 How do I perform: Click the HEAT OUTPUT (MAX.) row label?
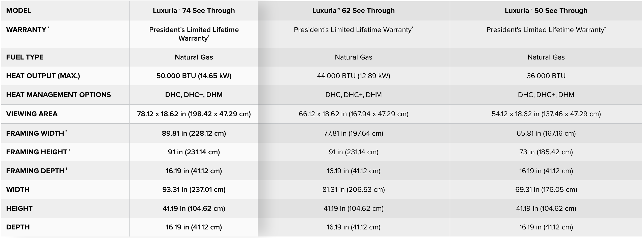pyautogui.click(x=43, y=76)
